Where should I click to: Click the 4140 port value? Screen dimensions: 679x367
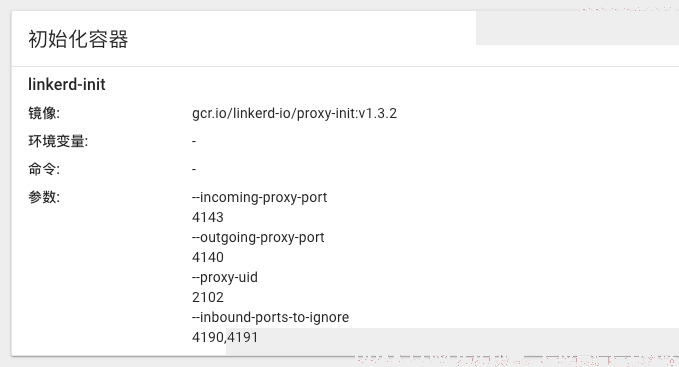pyautogui.click(x=208, y=258)
